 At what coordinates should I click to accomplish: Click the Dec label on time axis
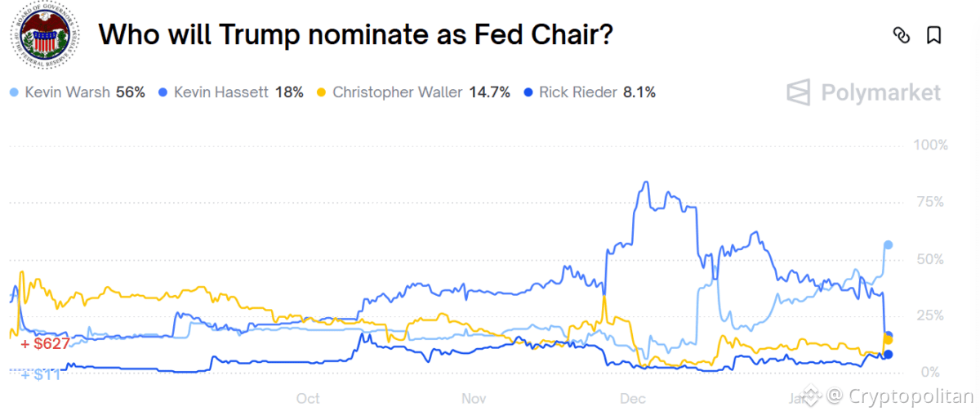click(x=633, y=399)
